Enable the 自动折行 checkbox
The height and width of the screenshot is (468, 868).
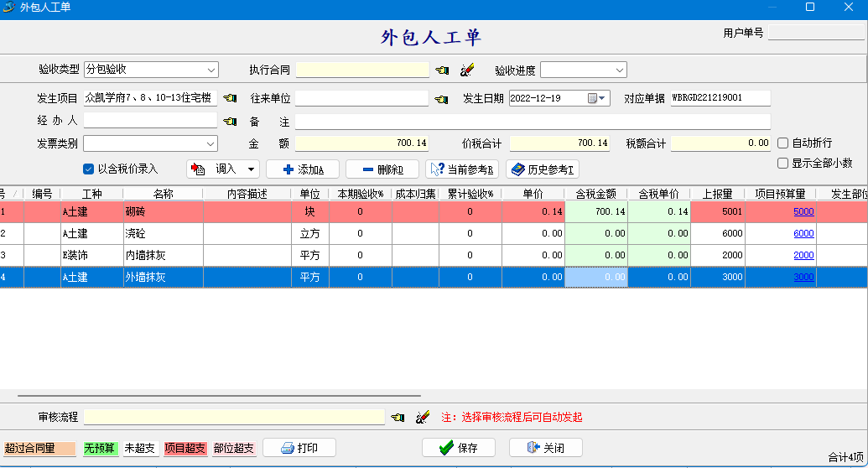point(783,143)
